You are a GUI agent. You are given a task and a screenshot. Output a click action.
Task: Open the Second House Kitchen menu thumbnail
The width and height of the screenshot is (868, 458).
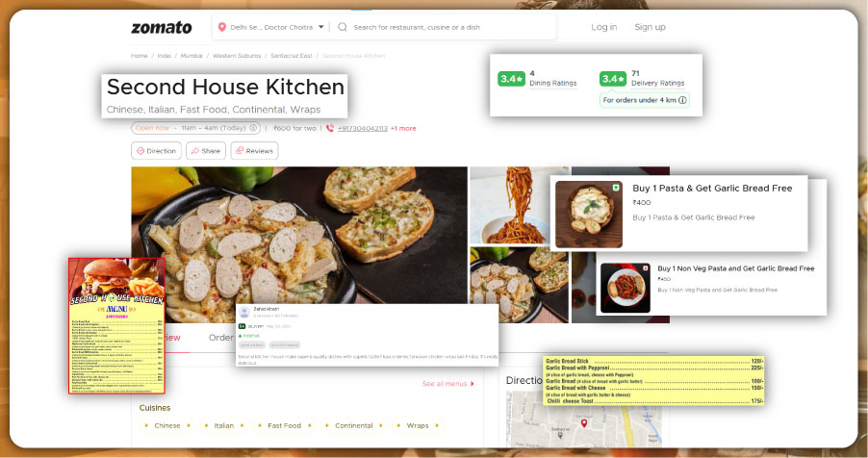click(x=116, y=325)
